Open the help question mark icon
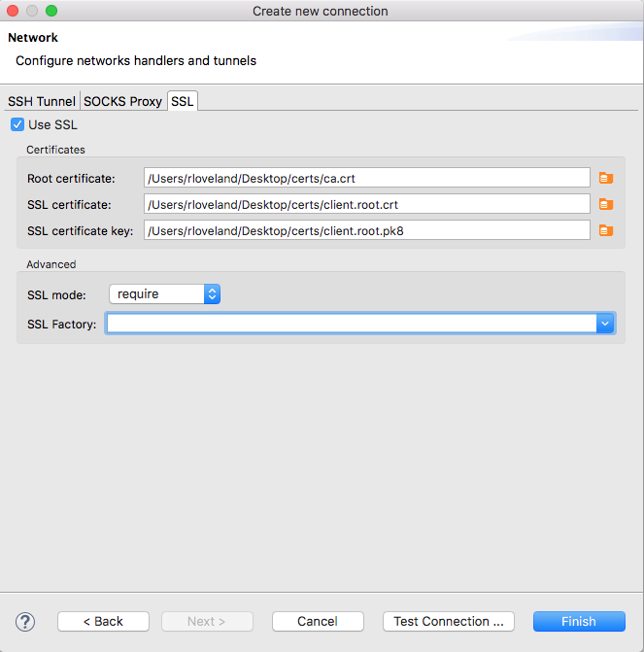Image resolution: width=644 pixels, height=652 pixels. click(x=25, y=622)
